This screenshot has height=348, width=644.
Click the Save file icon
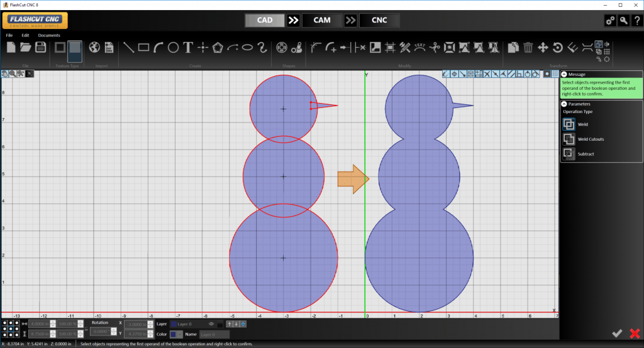40,48
